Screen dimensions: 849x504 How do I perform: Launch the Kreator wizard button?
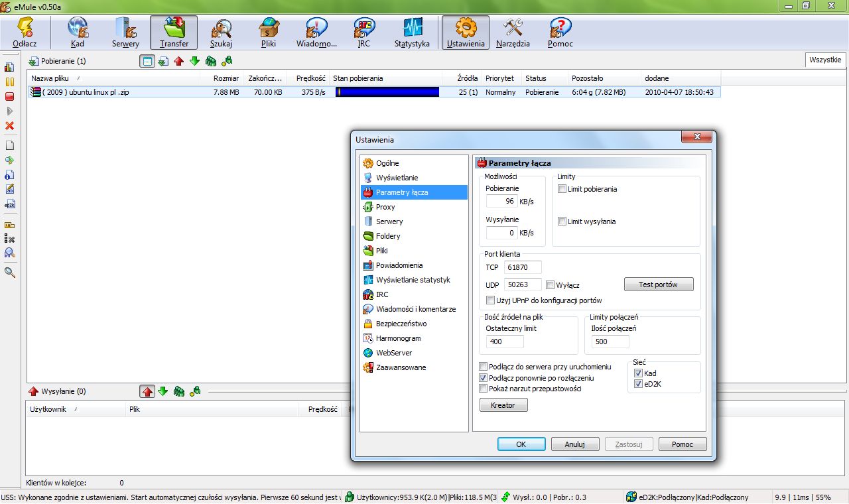point(503,405)
